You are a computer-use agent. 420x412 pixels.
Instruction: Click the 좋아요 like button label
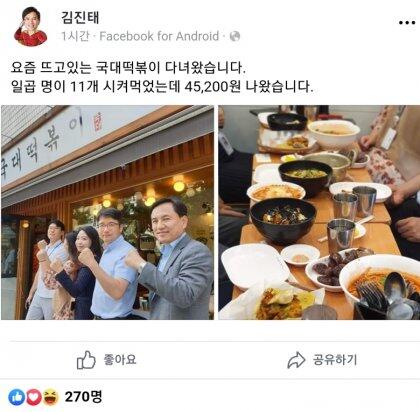click(x=120, y=360)
